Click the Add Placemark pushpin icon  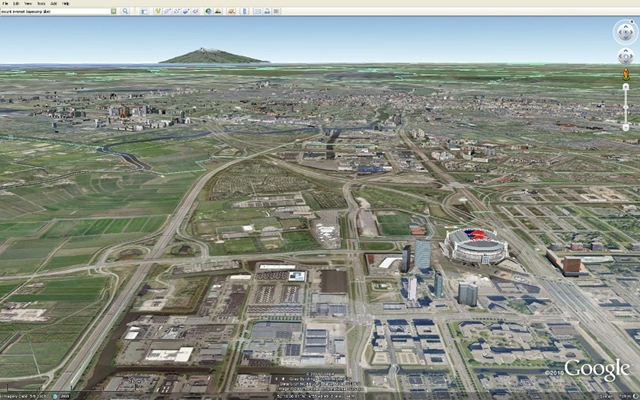158,11
